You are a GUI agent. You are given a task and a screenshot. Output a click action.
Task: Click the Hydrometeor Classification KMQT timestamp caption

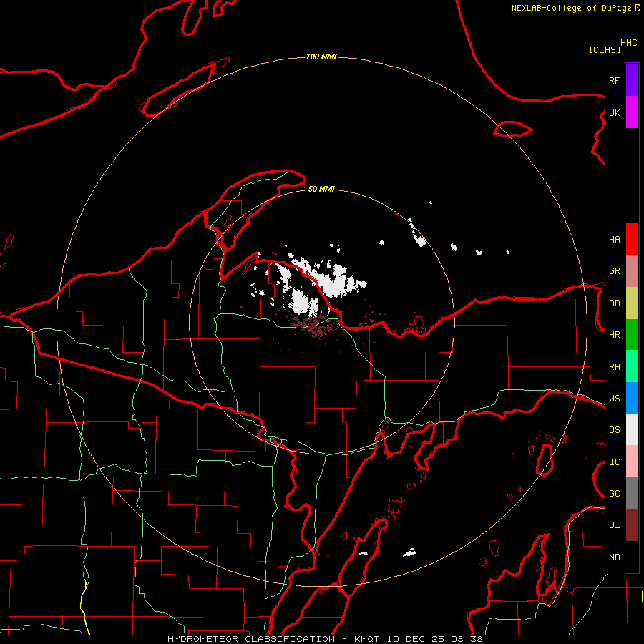[325, 639]
